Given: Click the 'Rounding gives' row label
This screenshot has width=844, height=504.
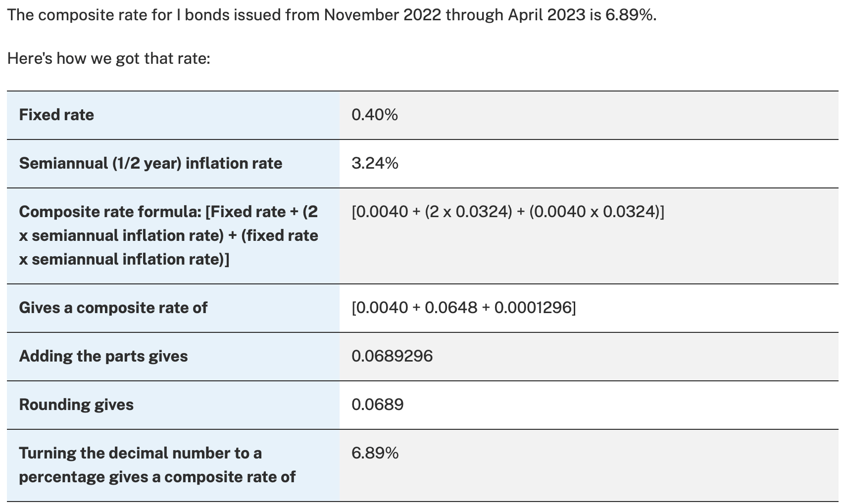Looking at the screenshot, I should pos(76,405).
